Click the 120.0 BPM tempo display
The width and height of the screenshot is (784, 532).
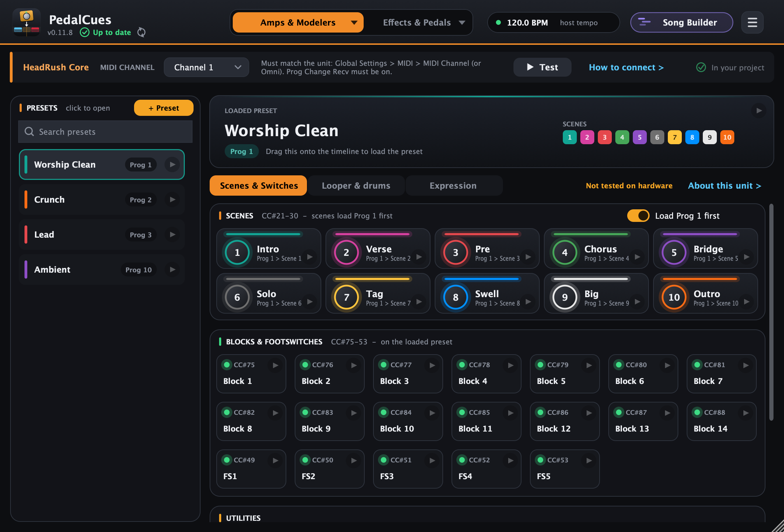(x=553, y=22)
